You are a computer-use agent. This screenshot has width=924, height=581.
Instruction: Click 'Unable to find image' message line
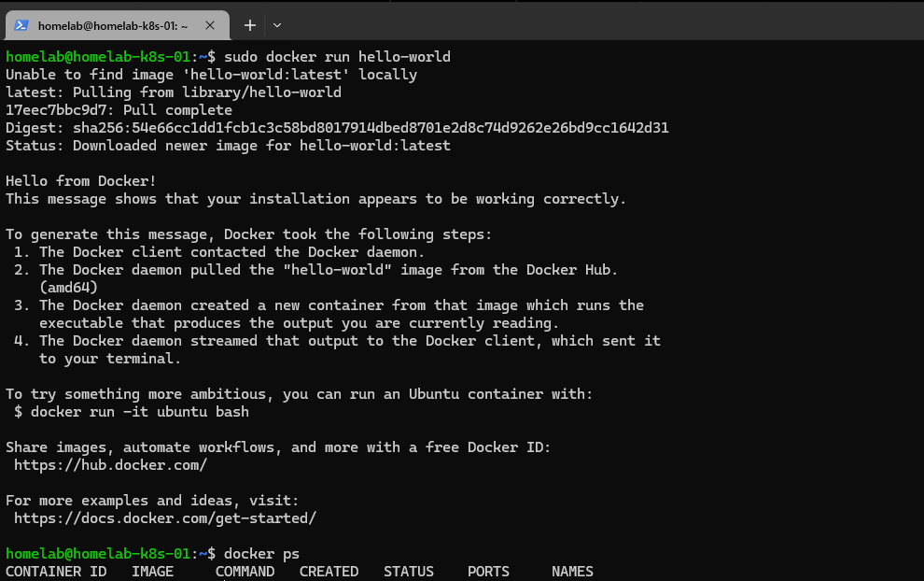[x=212, y=75]
